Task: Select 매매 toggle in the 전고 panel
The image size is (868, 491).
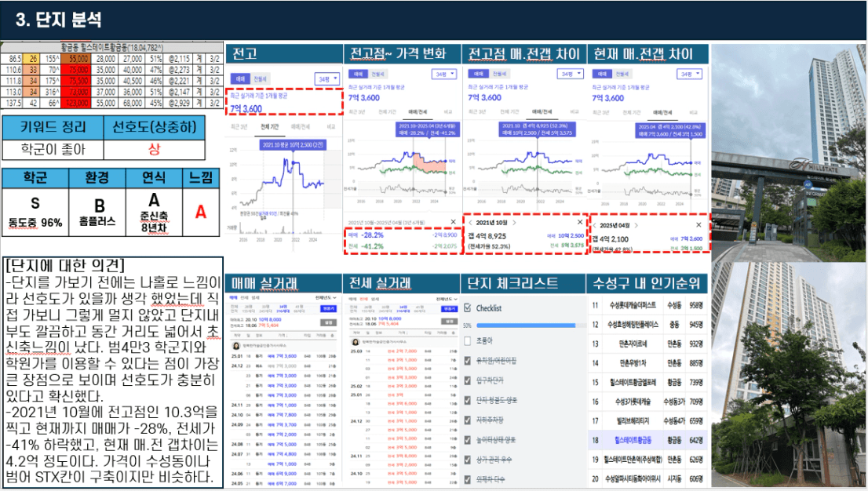Action: (240, 79)
